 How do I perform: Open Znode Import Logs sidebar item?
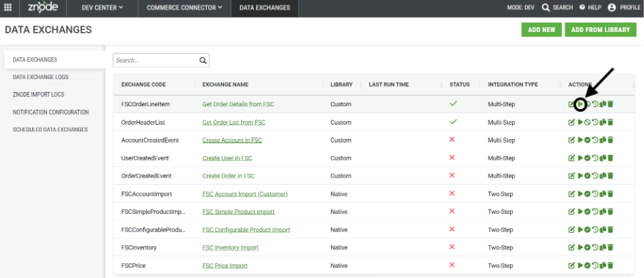pos(39,94)
